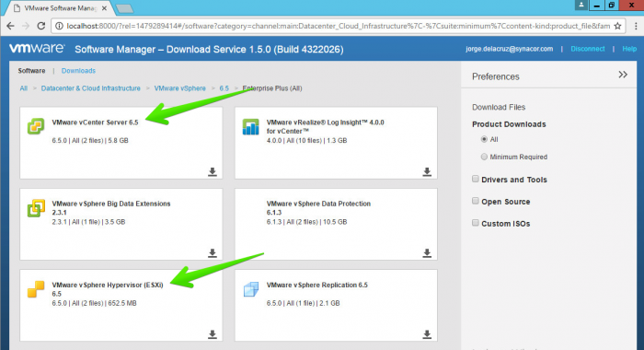The height and width of the screenshot is (350, 644).
Task: Open Datacenter & Cloud Infrastructure breadcrumb
Action: 91,88
